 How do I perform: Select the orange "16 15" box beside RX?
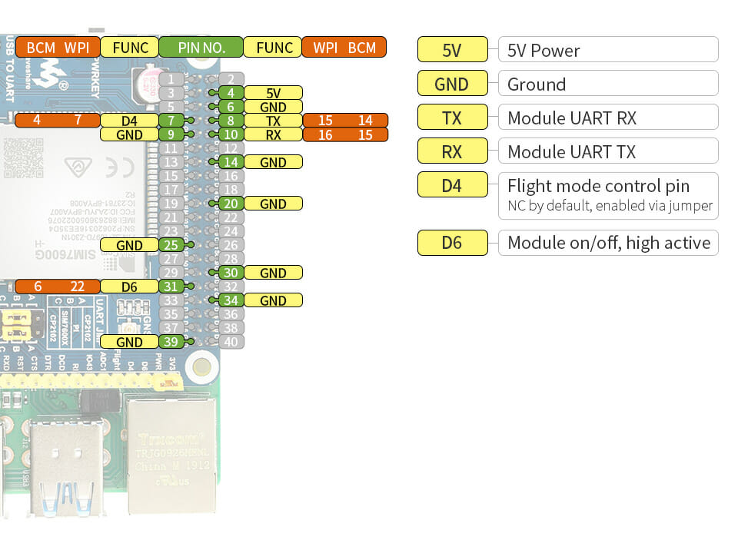[x=345, y=134]
